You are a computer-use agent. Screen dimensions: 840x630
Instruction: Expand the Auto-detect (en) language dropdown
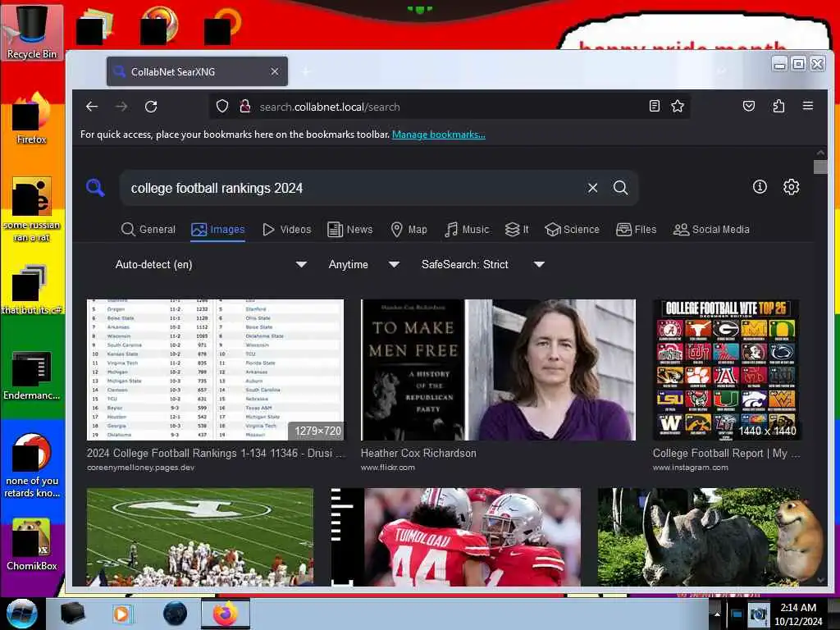click(x=211, y=264)
